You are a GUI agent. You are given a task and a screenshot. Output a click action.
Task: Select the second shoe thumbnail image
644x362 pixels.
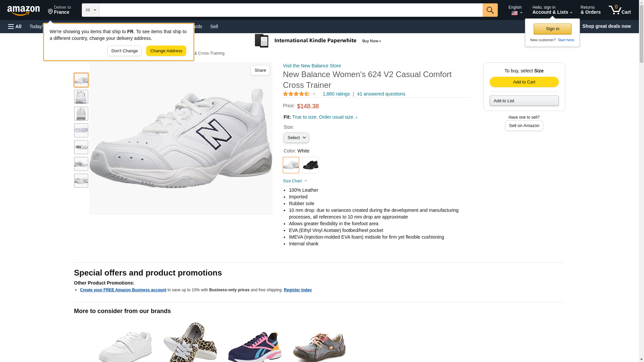[x=81, y=97]
